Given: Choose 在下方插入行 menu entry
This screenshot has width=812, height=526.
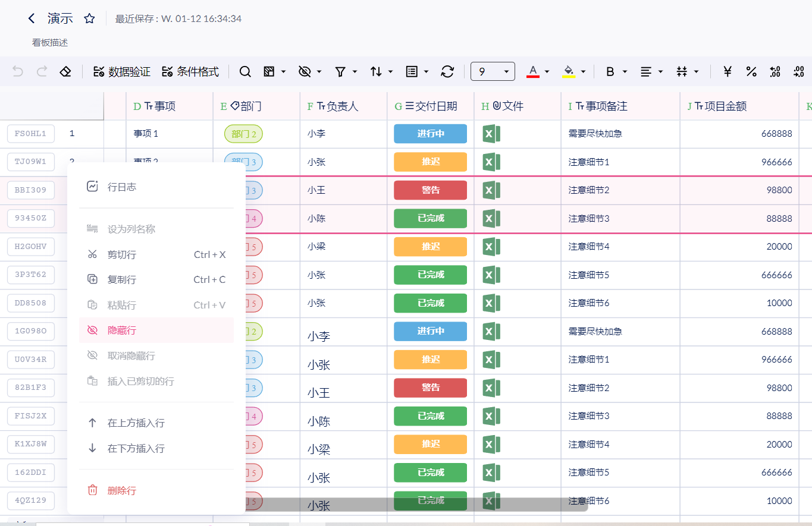Looking at the screenshot, I should pos(156,448).
